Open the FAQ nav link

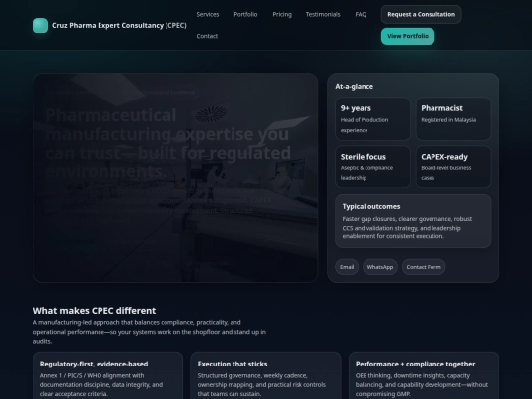tap(361, 14)
